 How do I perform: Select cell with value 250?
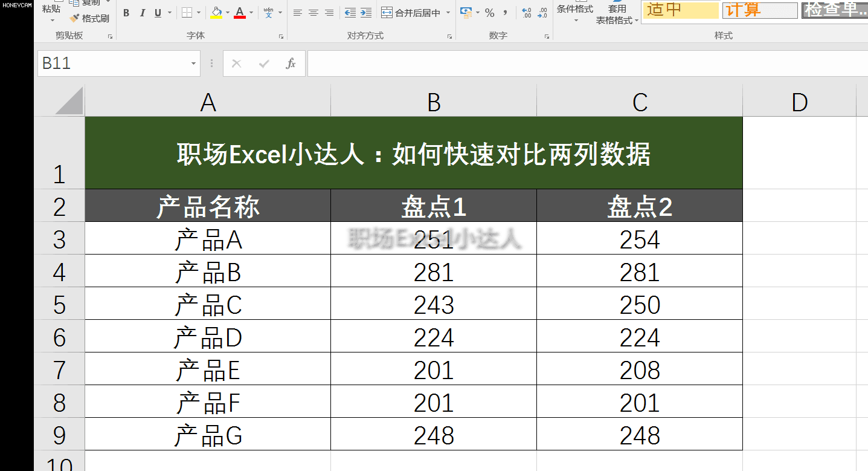[x=640, y=304]
